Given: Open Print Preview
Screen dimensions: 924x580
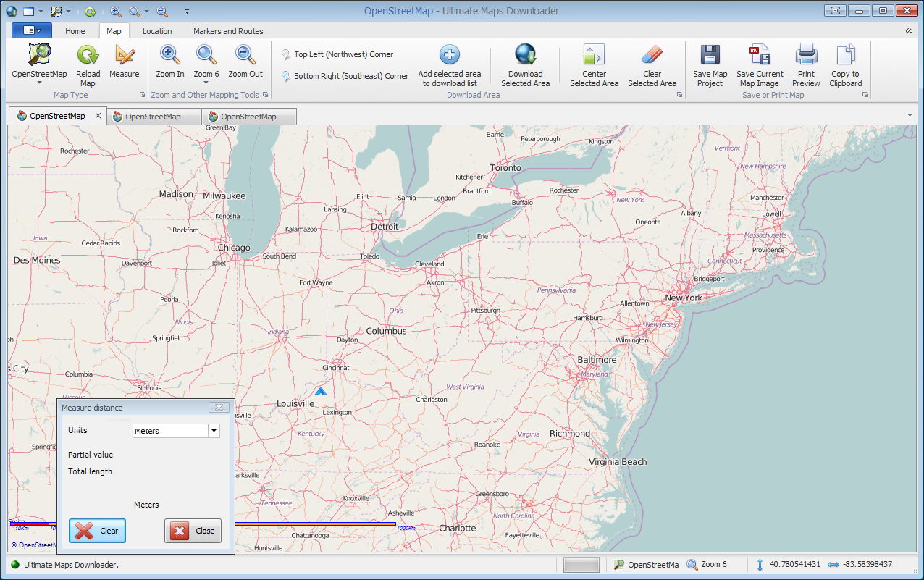Looking at the screenshot, I should point(806,56).
